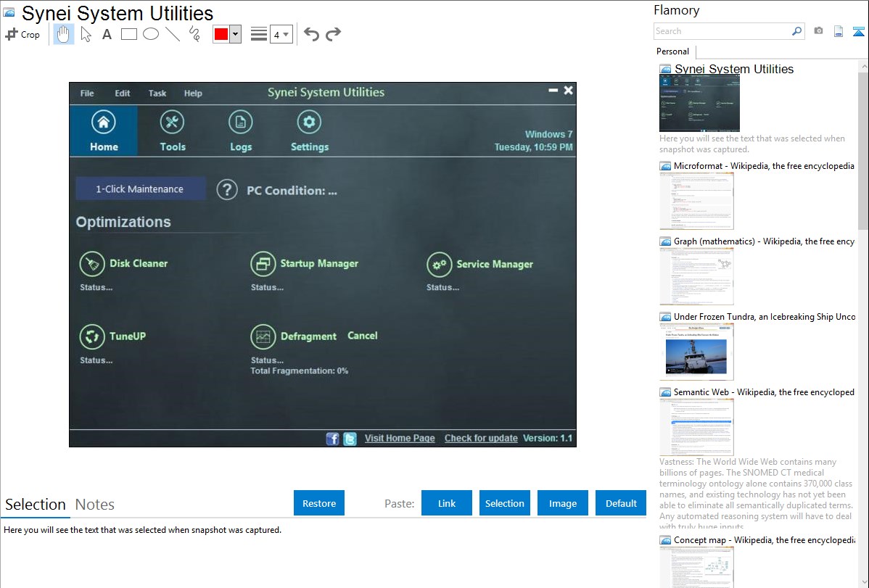
Task: Open the Personal tab
Action: coord(672,51)
